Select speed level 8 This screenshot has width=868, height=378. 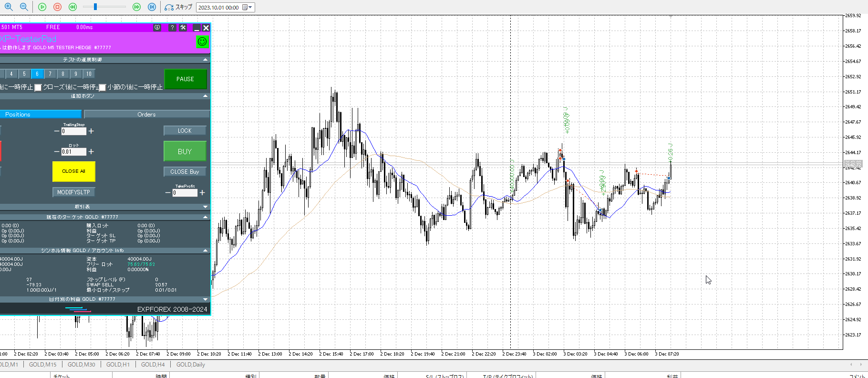pos(63,74)
